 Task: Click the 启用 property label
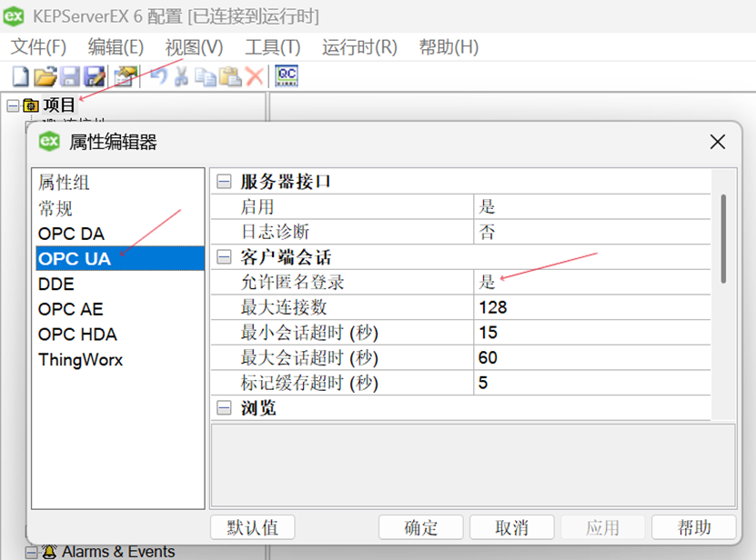pyautogui.click(x=257, y=206)
